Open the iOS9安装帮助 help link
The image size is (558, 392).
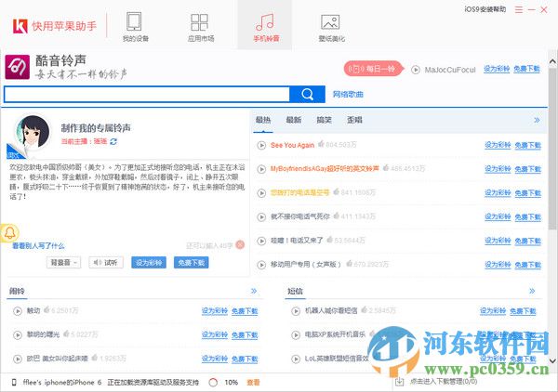point(485,9)
